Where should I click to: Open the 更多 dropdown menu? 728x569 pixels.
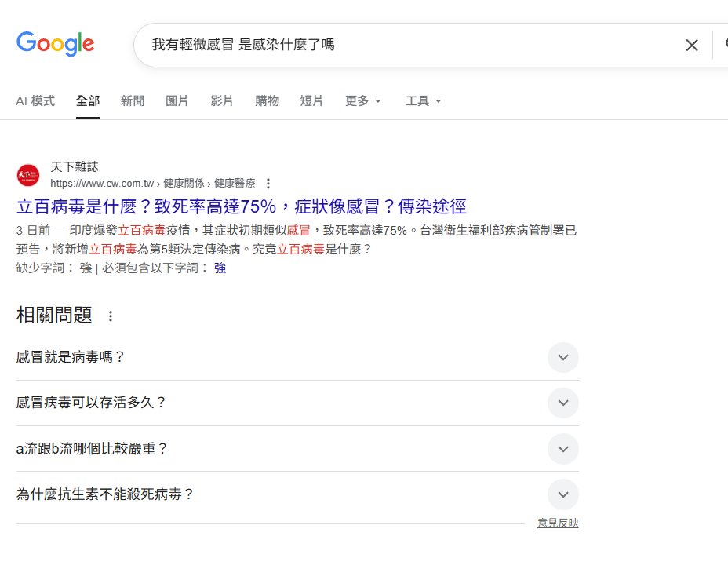[x=362, y=100]
